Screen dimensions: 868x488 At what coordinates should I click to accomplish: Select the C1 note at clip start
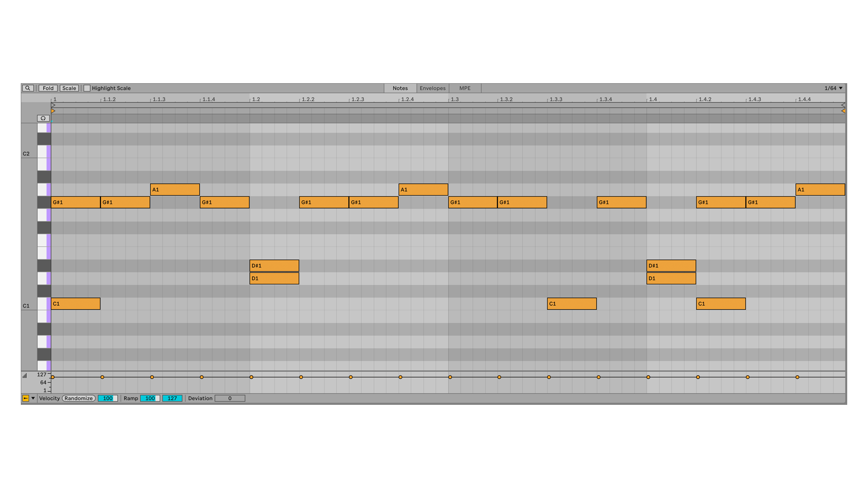pos(75,304)
